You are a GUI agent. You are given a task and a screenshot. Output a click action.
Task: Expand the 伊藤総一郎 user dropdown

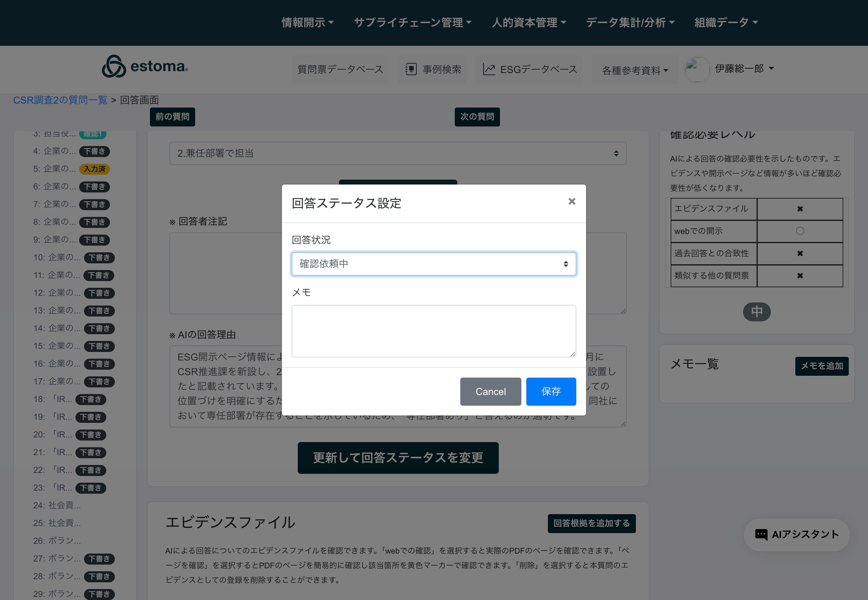click(744, 68)
